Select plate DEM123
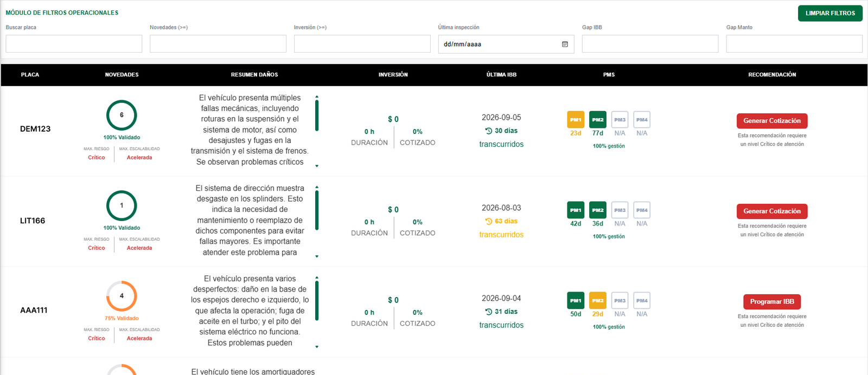 coord(35,129)
